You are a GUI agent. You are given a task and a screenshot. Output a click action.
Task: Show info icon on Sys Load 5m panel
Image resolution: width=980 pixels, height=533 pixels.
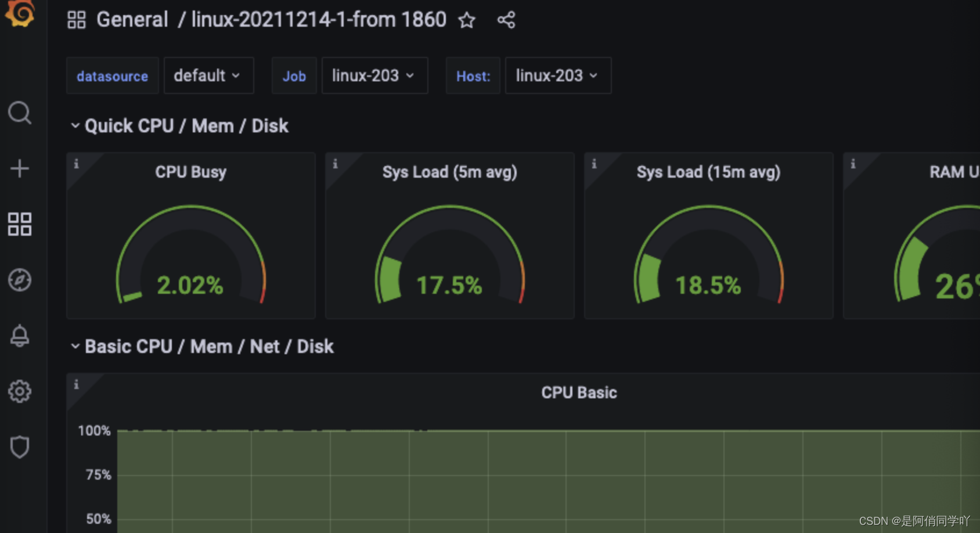335,164
